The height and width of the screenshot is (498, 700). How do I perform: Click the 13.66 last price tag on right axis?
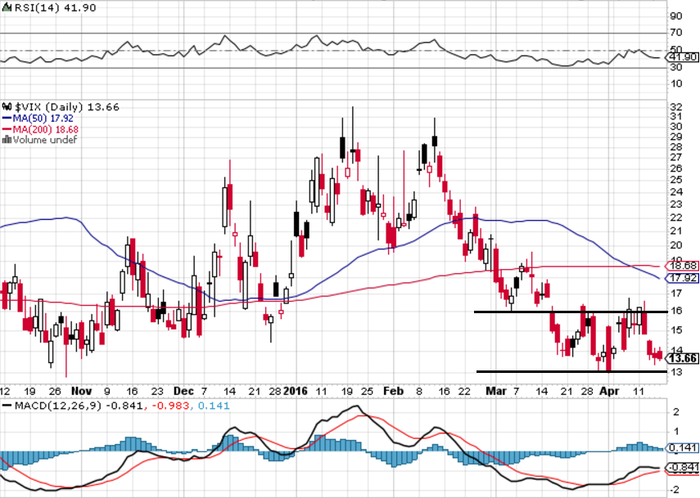pos(682,358)
